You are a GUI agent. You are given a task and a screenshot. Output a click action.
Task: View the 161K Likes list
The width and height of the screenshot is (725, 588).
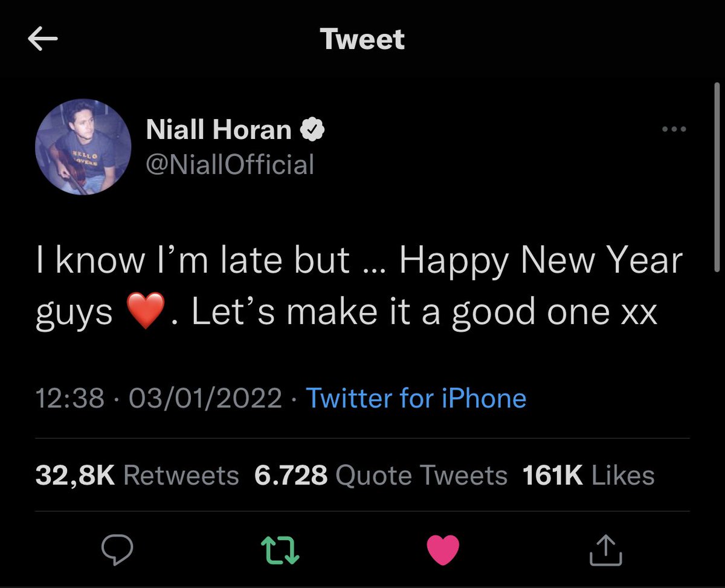(588, 476)
